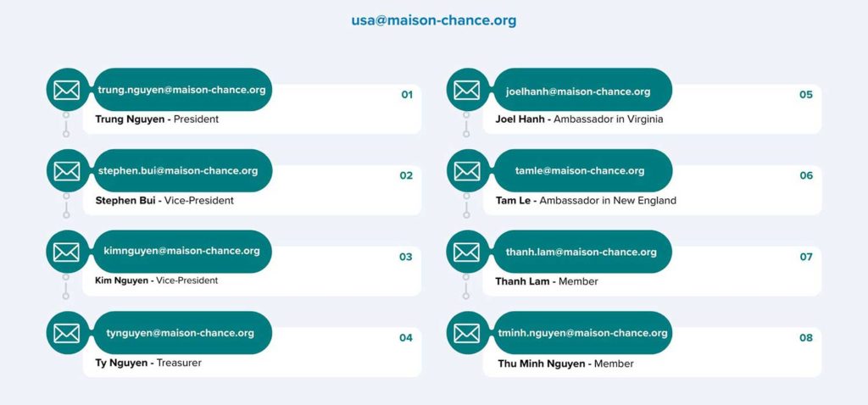
Task: Select the envelope icon beside tamle email
Action: tap(467, 171)
